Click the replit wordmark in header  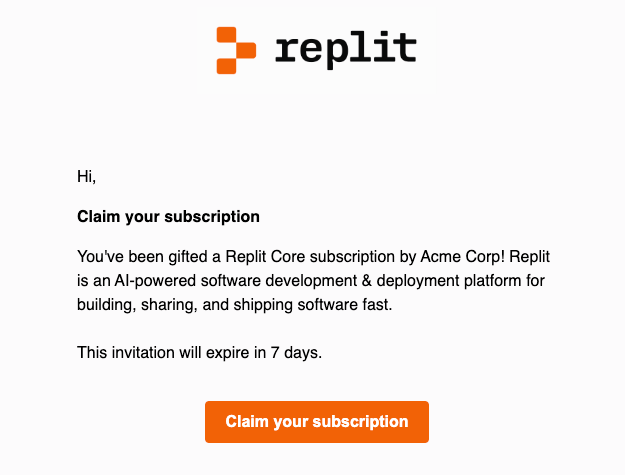(346, 50)
